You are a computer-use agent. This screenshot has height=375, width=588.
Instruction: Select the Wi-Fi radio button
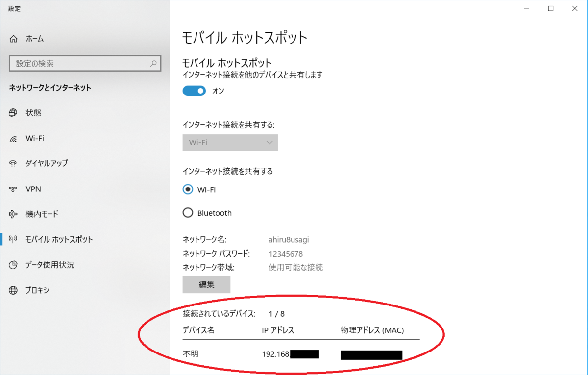click(187, 189)
